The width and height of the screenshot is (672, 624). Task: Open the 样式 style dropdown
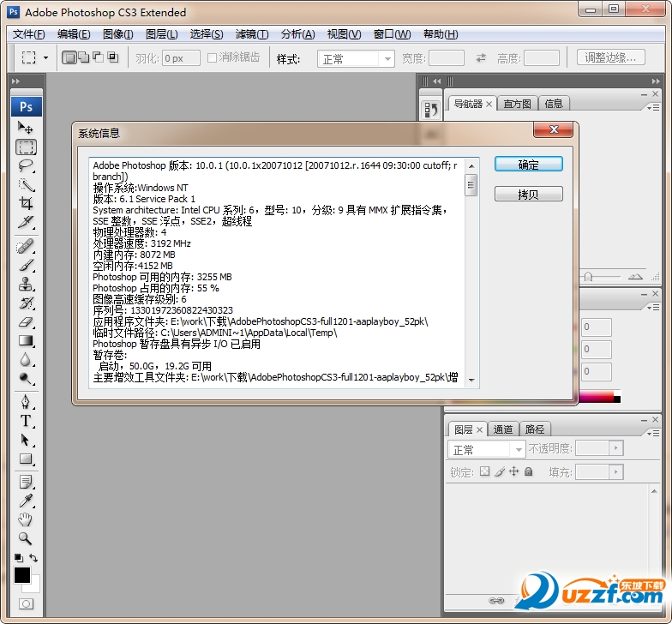pyautogui.click(x=356, y=58)
